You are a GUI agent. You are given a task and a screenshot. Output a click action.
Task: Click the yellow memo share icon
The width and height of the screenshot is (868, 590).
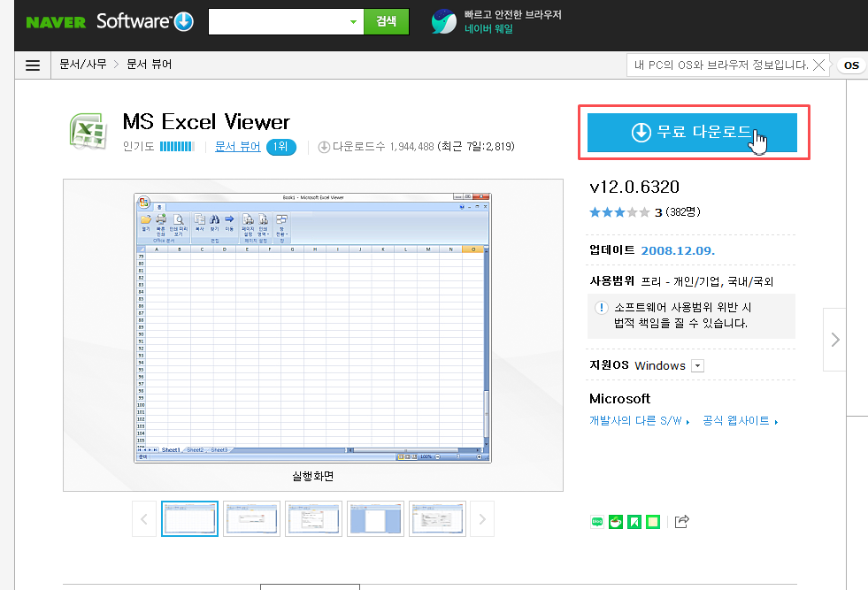point(653,521)
